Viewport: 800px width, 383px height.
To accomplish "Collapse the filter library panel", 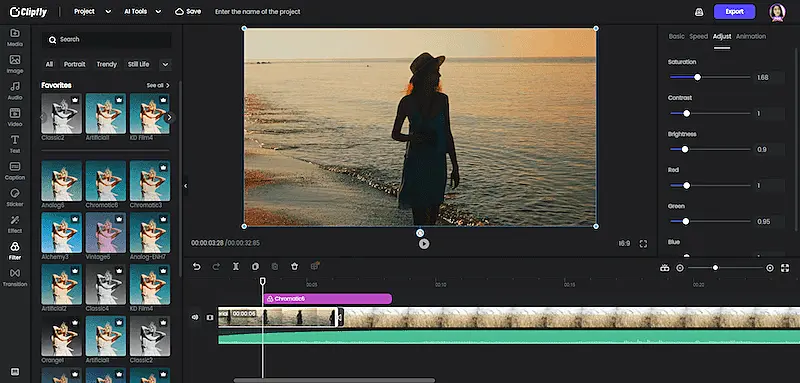I will [x=185, y=186].
